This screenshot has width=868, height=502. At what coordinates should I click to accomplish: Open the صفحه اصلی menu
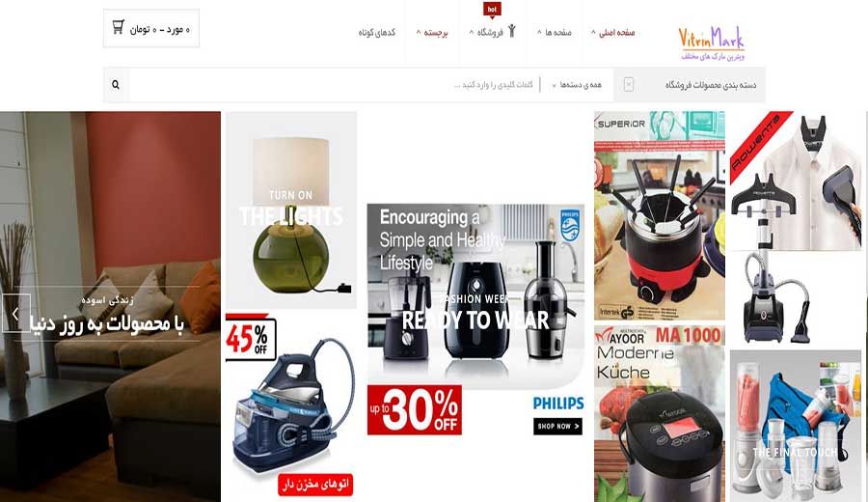[x=612, y=33]
